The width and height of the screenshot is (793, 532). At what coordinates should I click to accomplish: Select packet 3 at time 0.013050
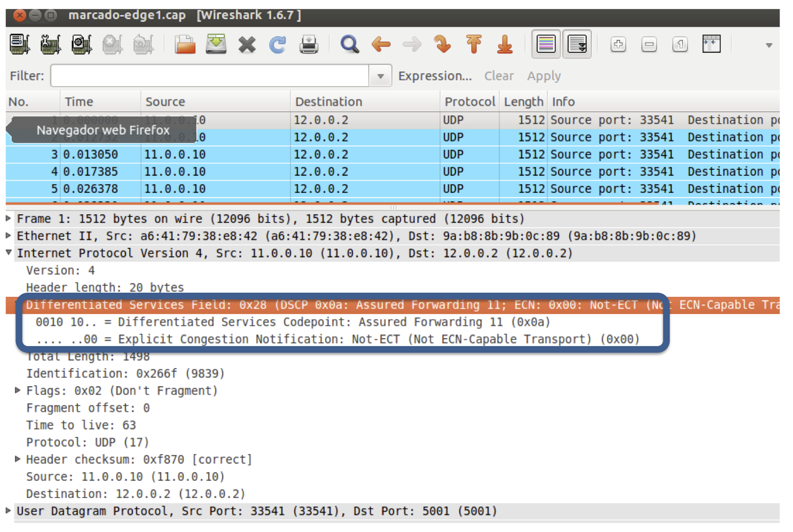(392, 154)
